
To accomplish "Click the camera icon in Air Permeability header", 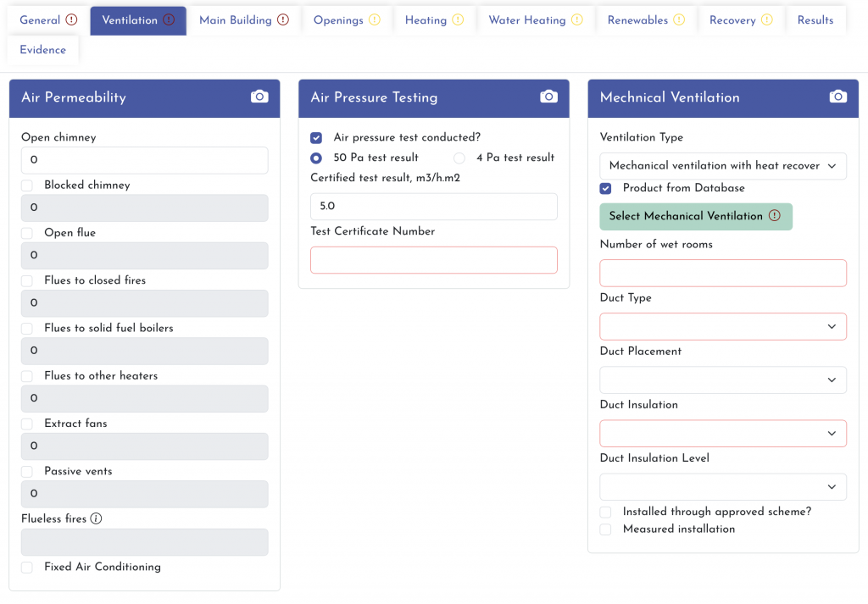I will (259, 97).
